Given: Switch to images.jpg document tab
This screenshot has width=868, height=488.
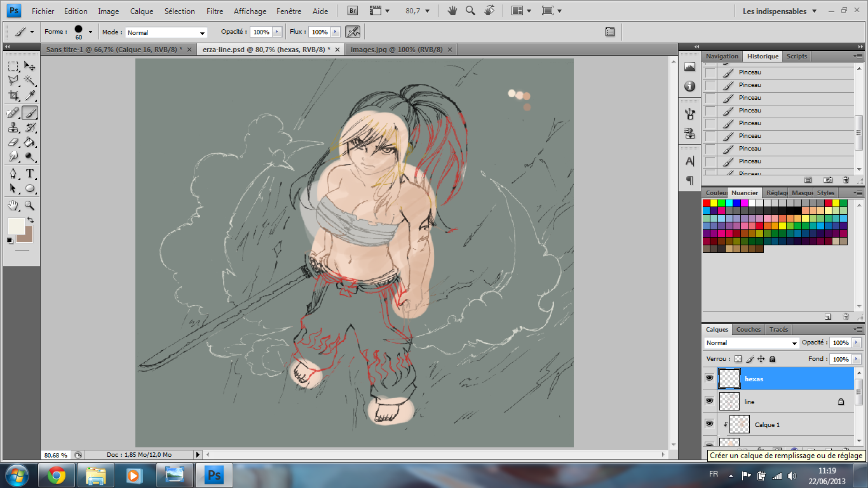Looking at the screenshot, I should [x=397, y=49].
